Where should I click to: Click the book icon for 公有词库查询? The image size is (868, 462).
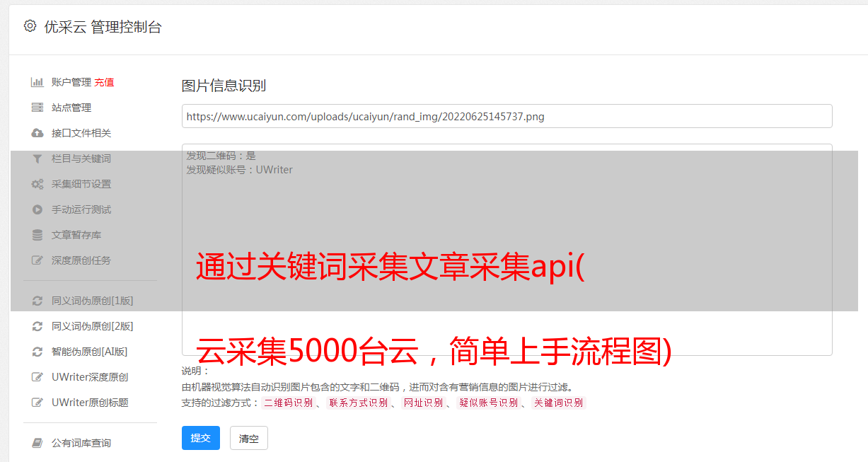[x=37, y=443]
